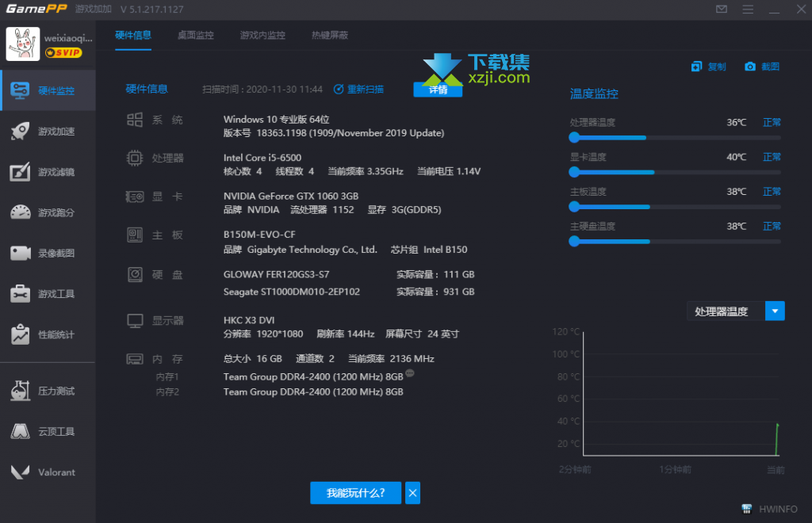Click the 内存 RAM icon
Screen dimensions: 812x523
135,358
